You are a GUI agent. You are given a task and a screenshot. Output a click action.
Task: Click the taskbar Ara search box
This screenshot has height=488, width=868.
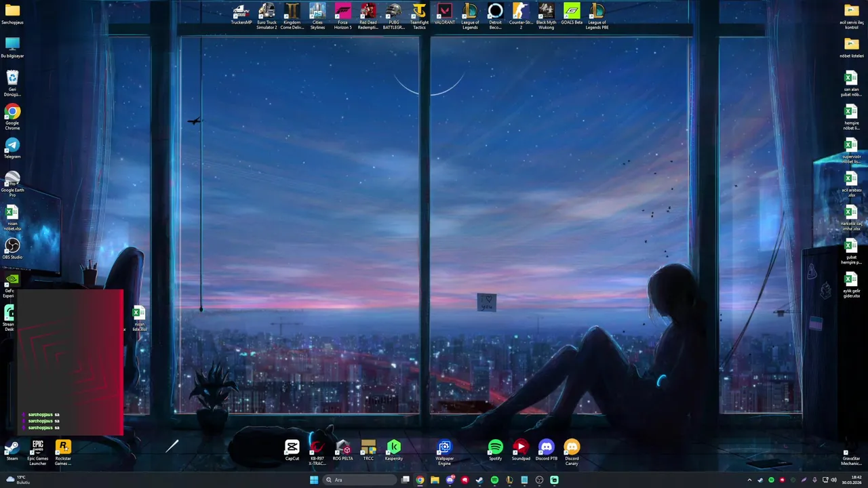[360, 480]
